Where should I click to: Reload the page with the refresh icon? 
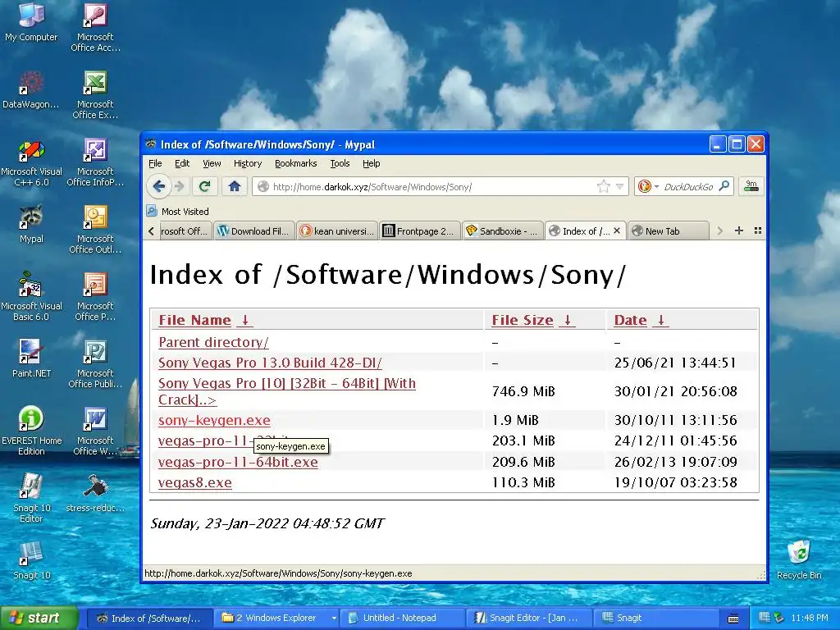204,186
